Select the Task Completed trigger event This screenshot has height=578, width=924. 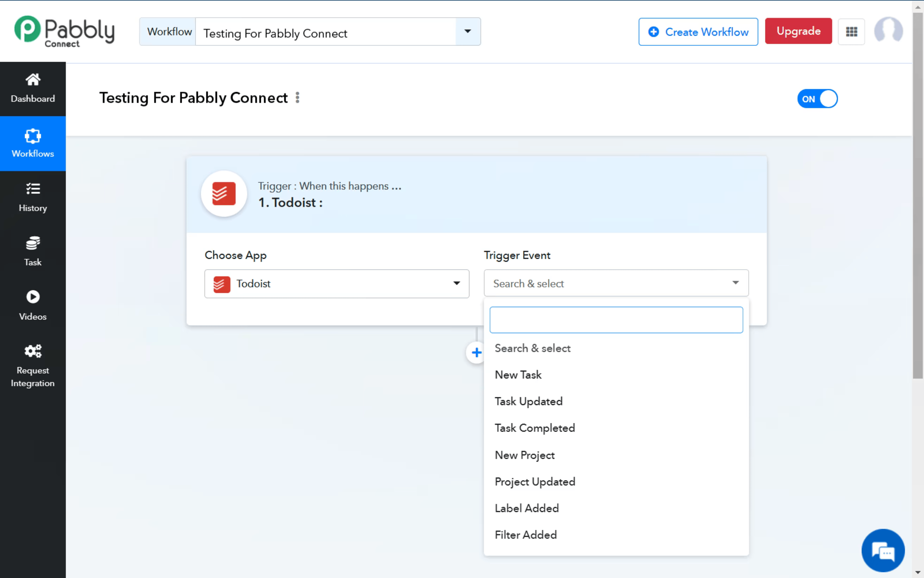pyautogui.click(x=616, y=428)
